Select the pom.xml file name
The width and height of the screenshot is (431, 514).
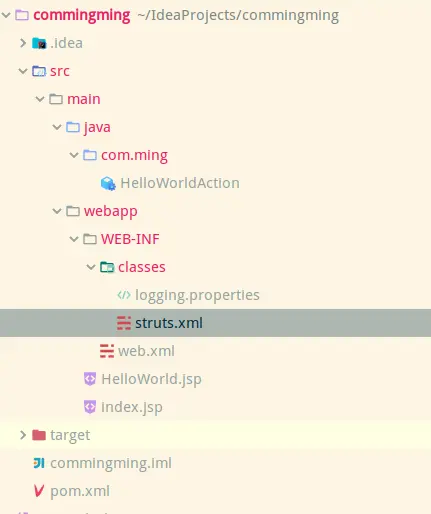point(80,492)
